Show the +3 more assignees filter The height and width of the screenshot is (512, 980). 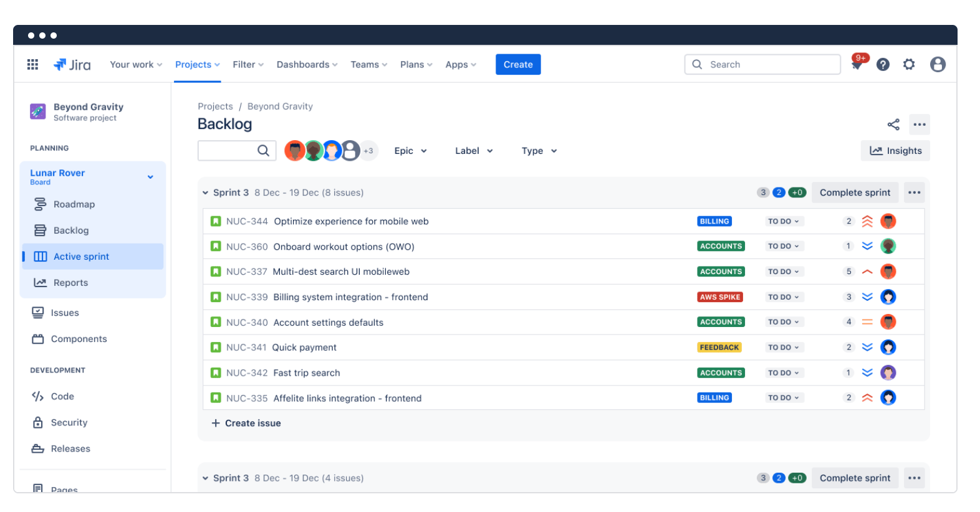[369, 150]
